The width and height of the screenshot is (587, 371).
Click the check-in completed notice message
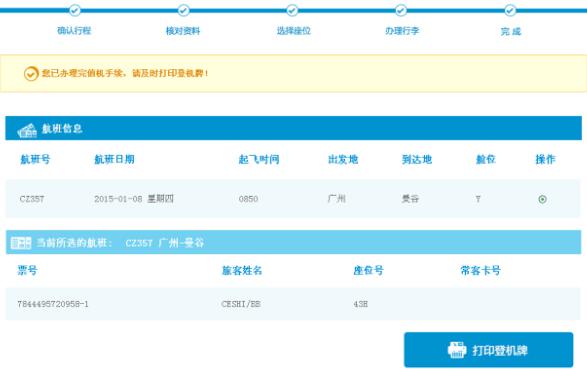[x=125, y=73]
